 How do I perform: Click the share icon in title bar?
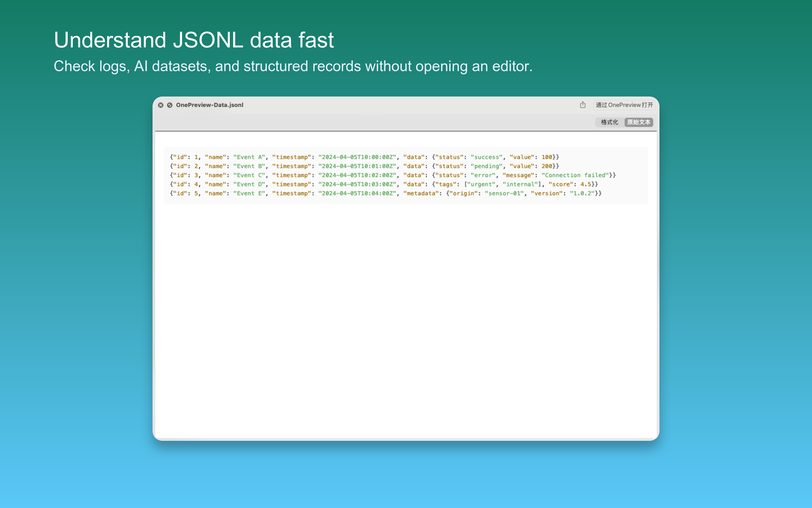(583, 105)
